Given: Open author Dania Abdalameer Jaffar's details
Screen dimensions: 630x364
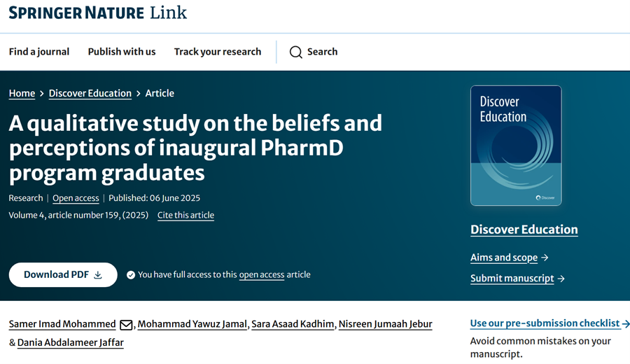Looking at the screenshot, I should [71, 343].
